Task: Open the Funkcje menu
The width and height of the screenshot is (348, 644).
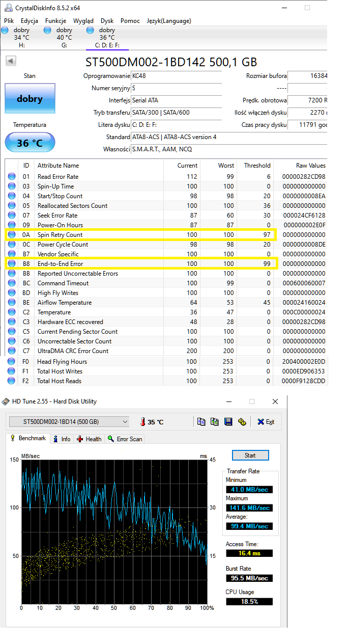Action: point(55,21)
